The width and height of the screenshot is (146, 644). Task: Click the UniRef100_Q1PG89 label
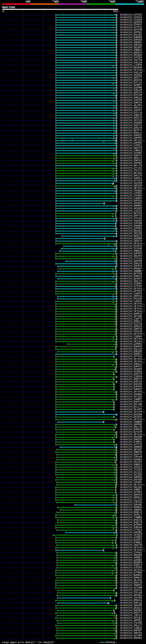(x=131, y=183)
